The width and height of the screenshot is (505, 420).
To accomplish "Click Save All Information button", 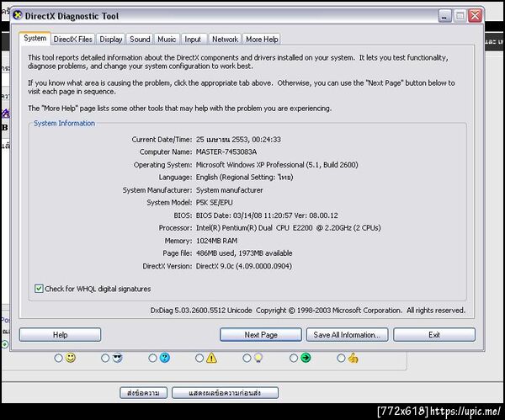I will point(347,335).
